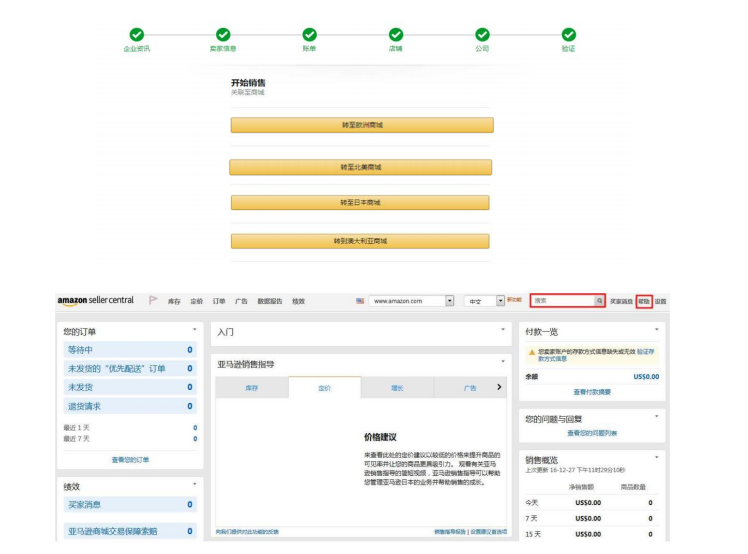Image resolution: width=748 pixels, height=554 pixels.
Task: Click the 转到澳大利亚商城 button
Action: coord(360,241)
